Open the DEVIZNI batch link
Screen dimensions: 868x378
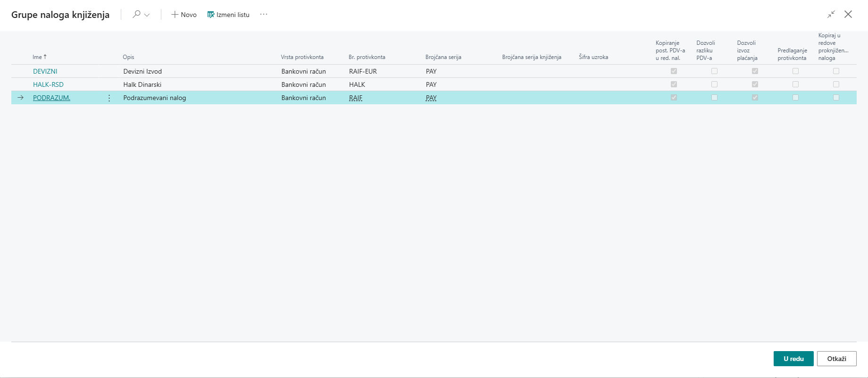click(x=45, y=71)
